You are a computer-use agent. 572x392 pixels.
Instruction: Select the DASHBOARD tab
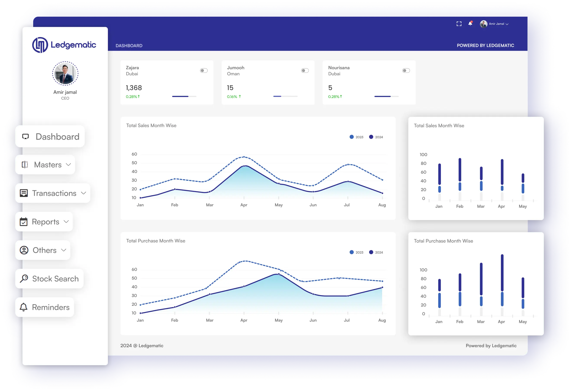pyautogui.click(x=129, y=45)
